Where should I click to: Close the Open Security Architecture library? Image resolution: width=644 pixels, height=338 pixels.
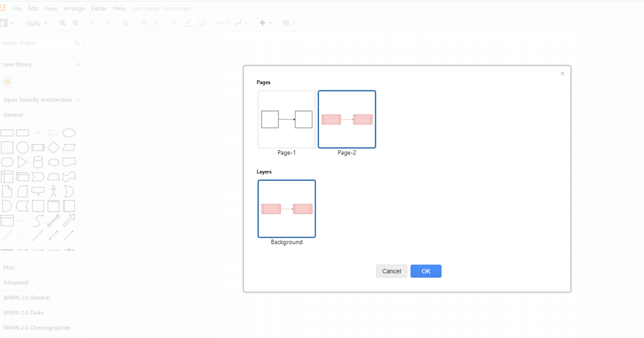tap(78, 100)
